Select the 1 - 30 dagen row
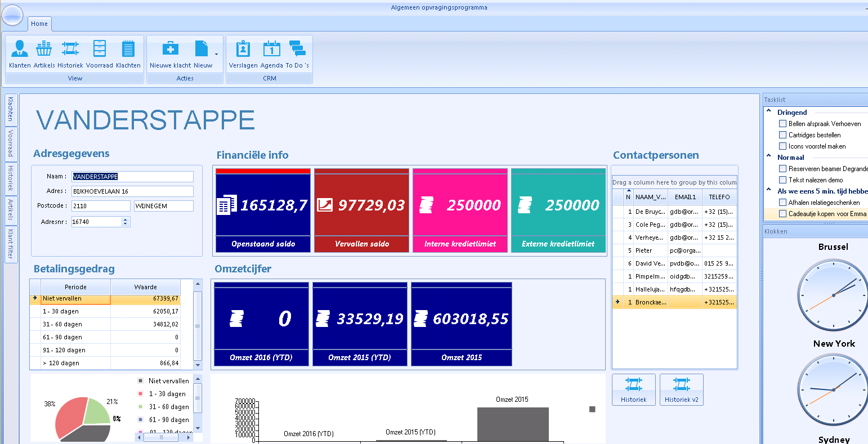This screenshot has width=868, height=444. click(105, 311)
